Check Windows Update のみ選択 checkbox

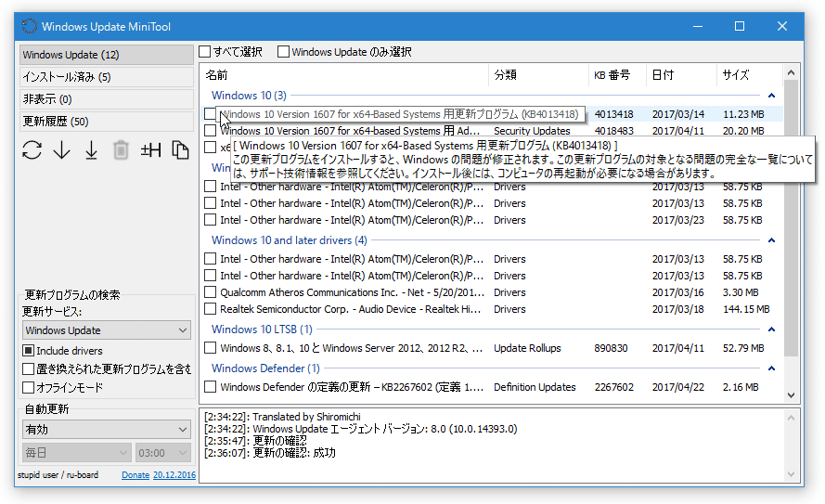[283, 52]
